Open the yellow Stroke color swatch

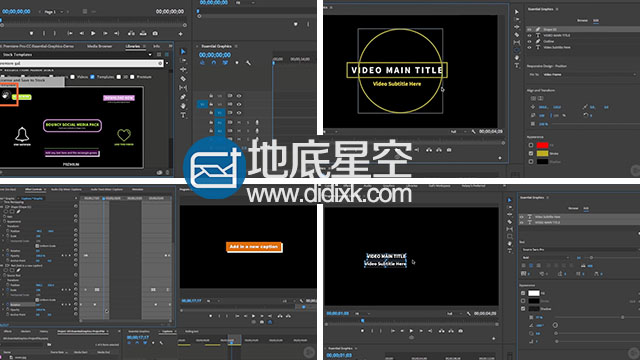(542, 153)
